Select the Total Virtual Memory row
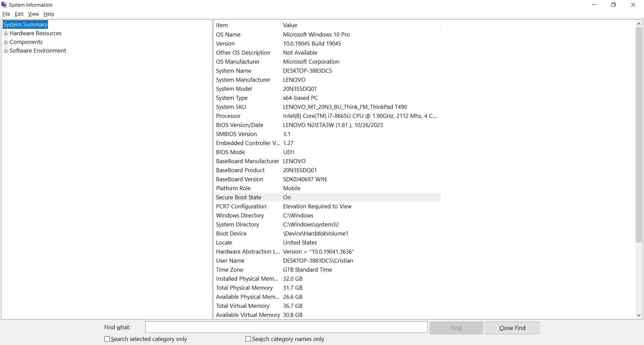644x345 pixels. pos(327,306)
